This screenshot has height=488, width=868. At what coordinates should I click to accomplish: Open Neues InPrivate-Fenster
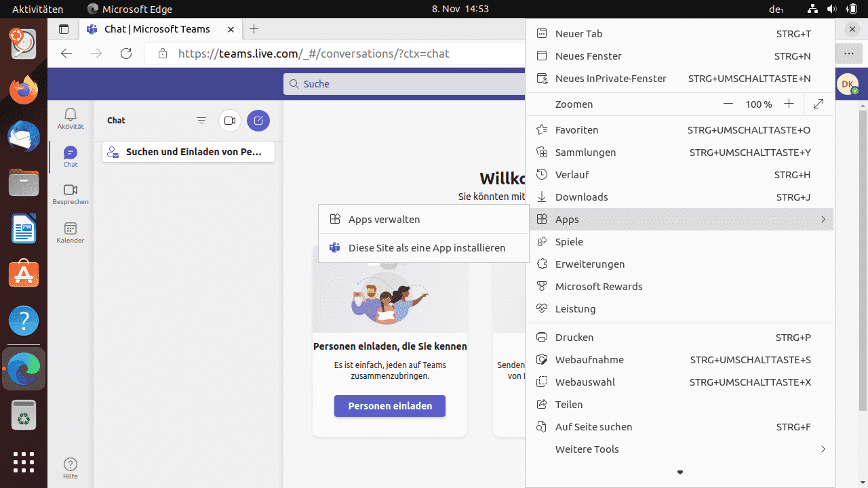tap(679, 79)
